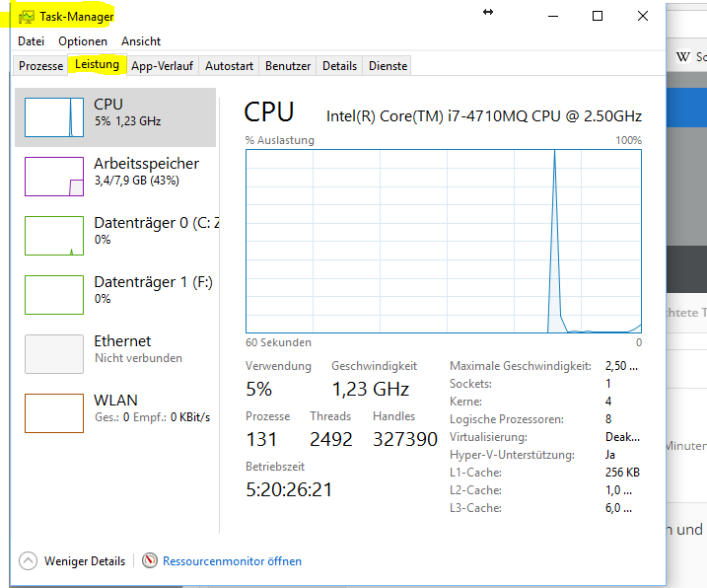Select the Datenträger 1 (F:) mini graph

point(54,295)
